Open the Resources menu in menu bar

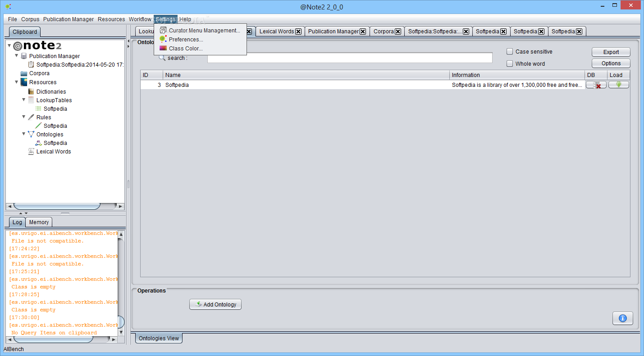click(111, 19)
